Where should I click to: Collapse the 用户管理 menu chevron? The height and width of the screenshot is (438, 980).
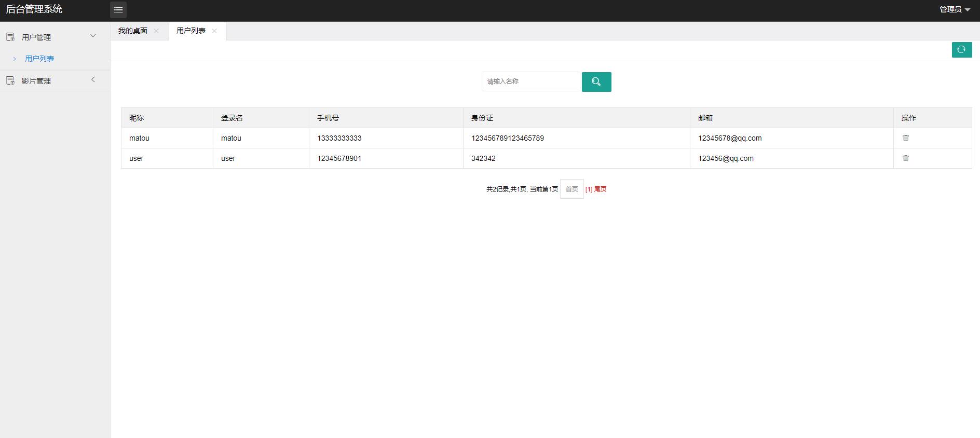pyautogui.click(x=93, y=36)
